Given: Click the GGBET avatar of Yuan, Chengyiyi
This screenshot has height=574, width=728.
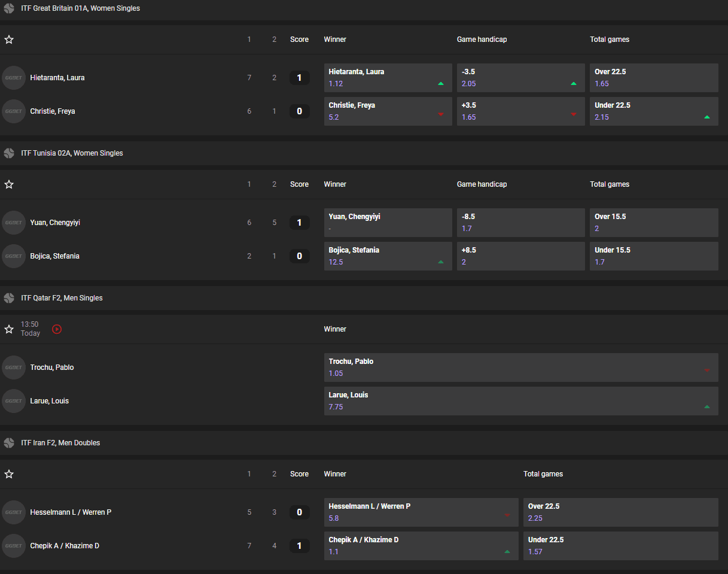Looking at the screenshot, I should [x=14, y=223].
